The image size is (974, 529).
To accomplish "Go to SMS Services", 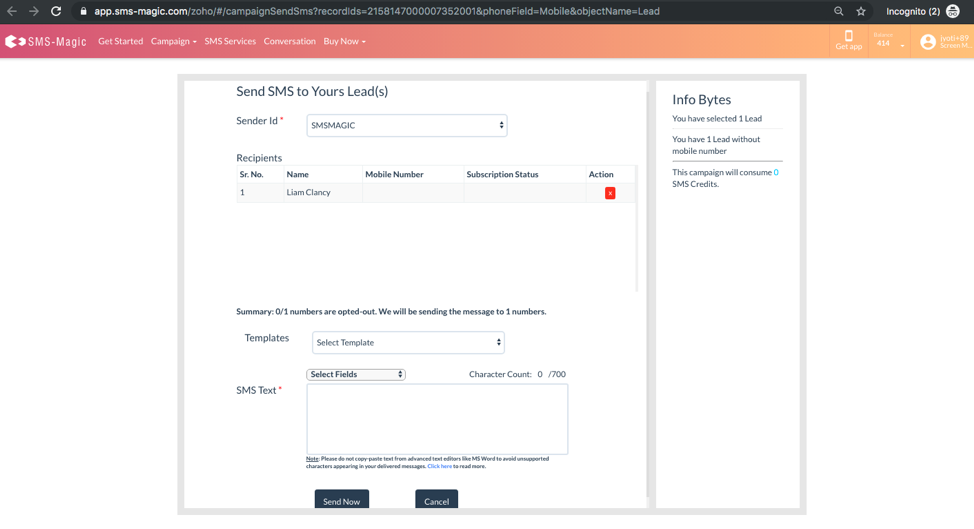I will tap(230, 42).
